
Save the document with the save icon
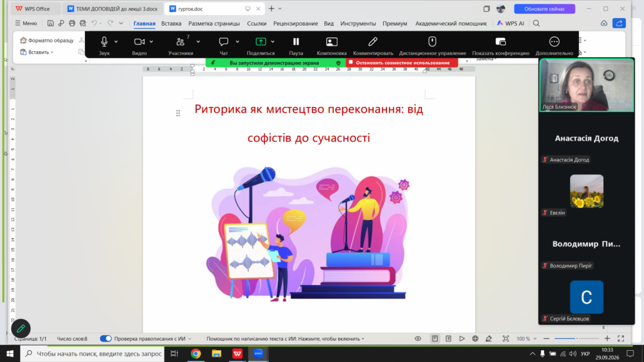point(50,23)
